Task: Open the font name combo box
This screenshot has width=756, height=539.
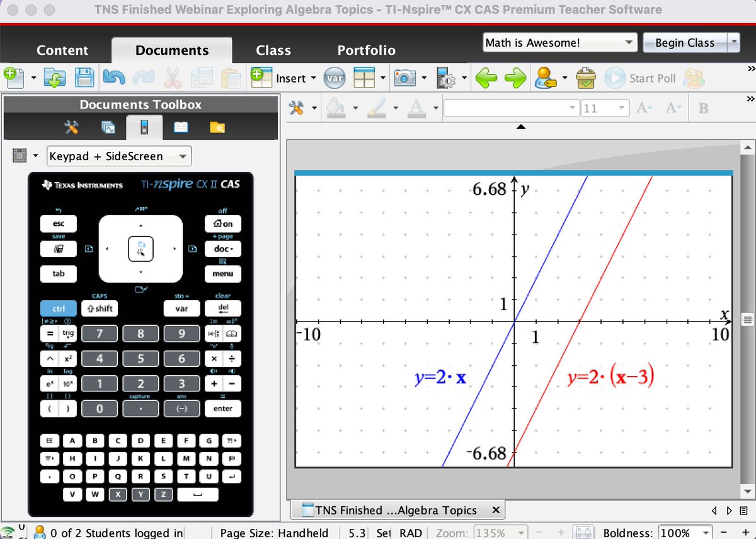Action: pyautogui.click(x=511, y=108)
